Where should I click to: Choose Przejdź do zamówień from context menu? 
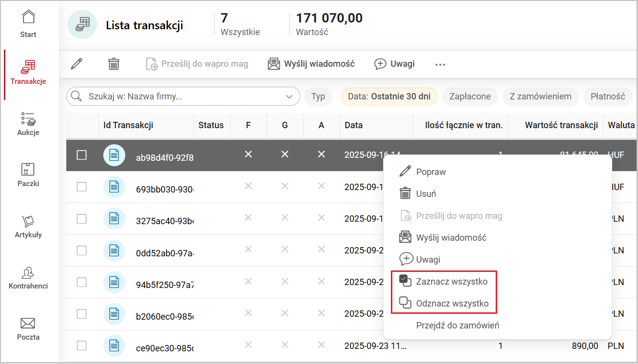click(x=457, y=326)
